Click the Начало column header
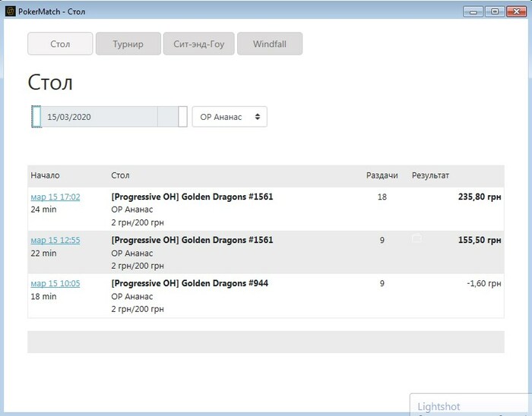Screen dimensions: 532x416 pyautogui.click(x=45, y=175)
